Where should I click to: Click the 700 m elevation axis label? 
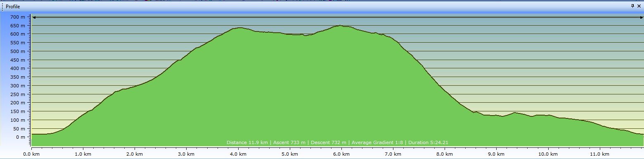(17, 17)
